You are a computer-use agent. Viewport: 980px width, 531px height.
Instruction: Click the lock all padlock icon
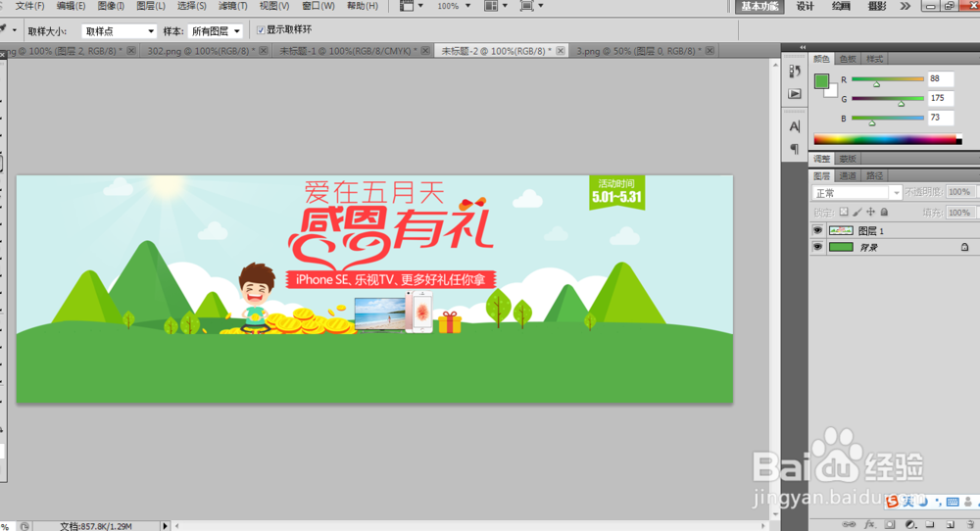pyautogui.click(x=884, y=212)
